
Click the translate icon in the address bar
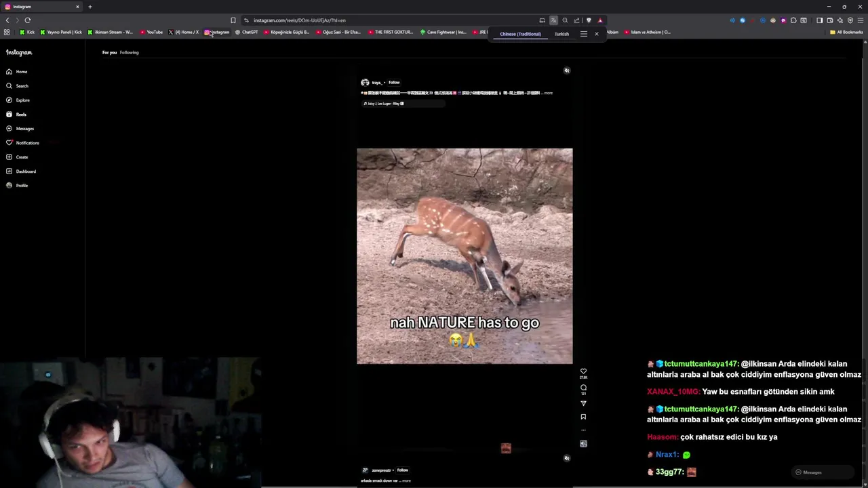tap(553, 20)
